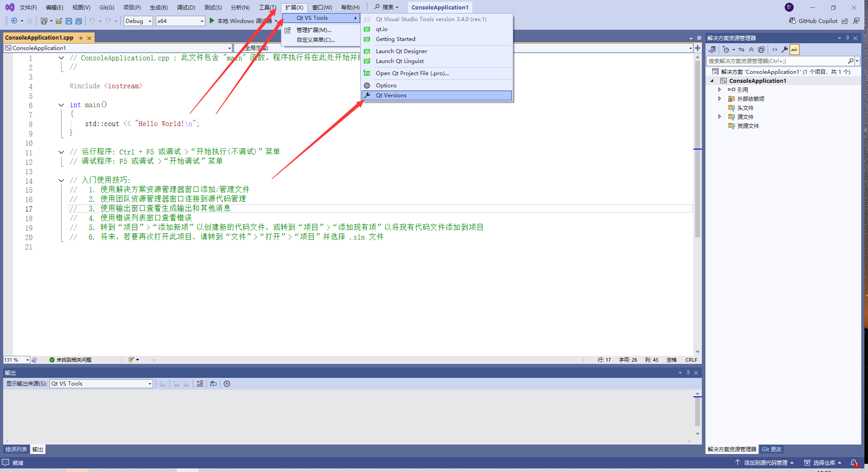The width and height of the screenshot is (868, 472).
Task: Switch views icon in Solution Explorer toolbar
Action: [712, 50]
